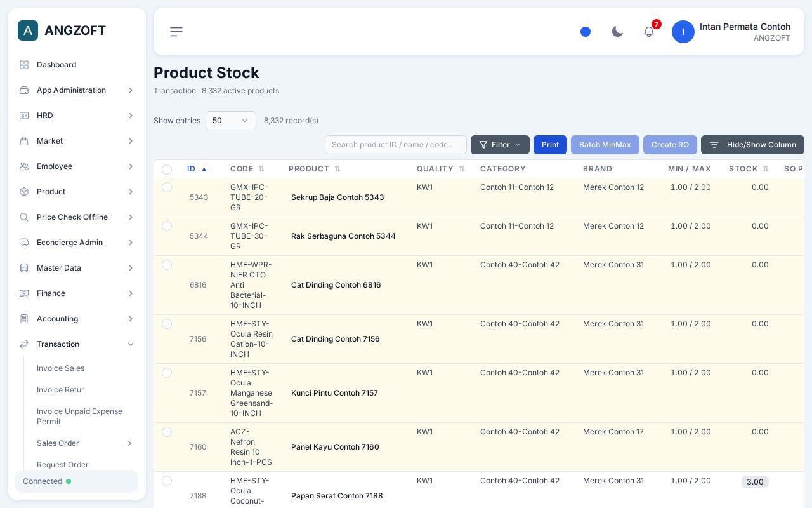This screenshot has width=812, height=508.
Task: Expand the App Administration menu chevron
Action: pos(131,90)
